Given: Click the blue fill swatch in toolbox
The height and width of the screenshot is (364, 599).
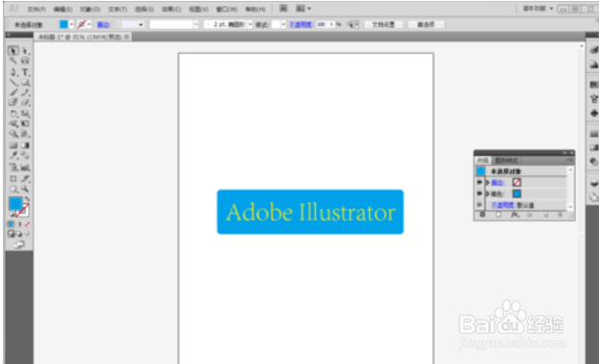Looking at the screenshot, I should (x=15, y=203).
